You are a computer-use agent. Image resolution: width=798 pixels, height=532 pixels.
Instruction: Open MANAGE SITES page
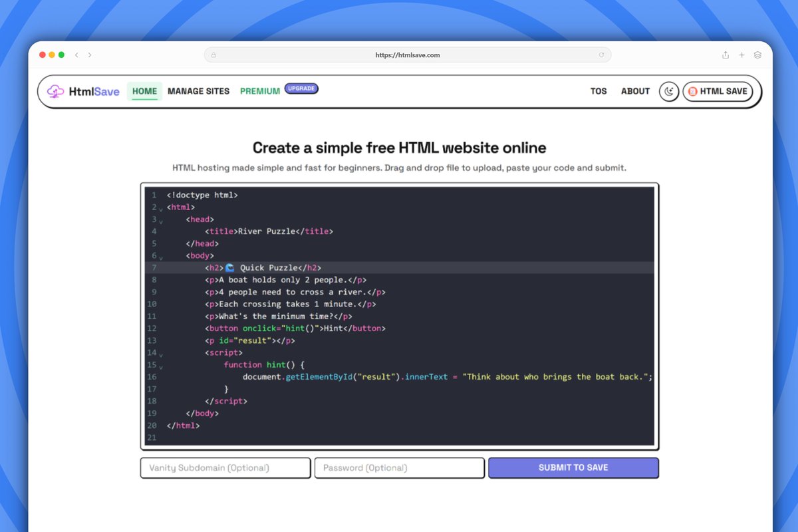coord(199,92)
